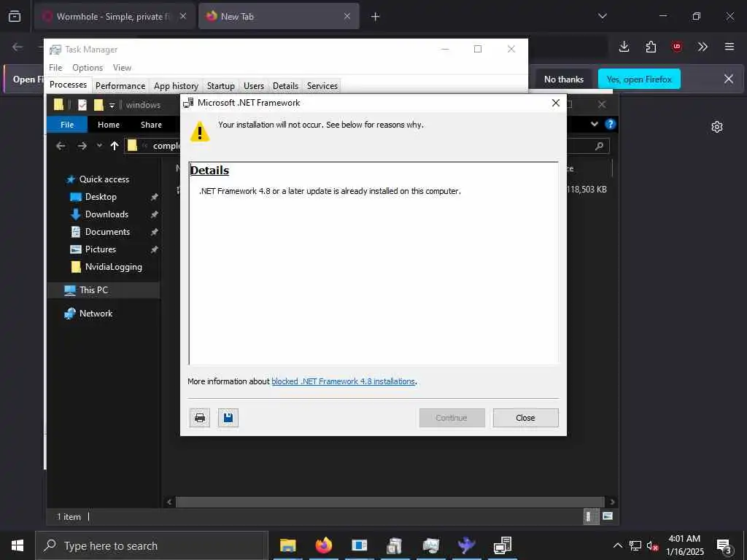Click Explorer quick access toolbar properties icon

point(82,105)
